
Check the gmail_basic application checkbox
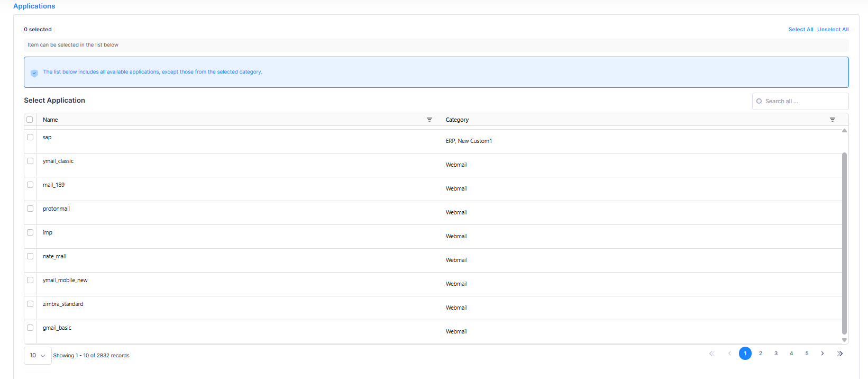pyautogui.click(x=30, y=328)
